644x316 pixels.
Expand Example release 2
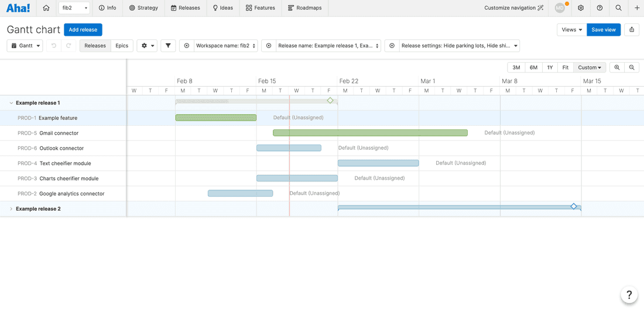(11, 209)
